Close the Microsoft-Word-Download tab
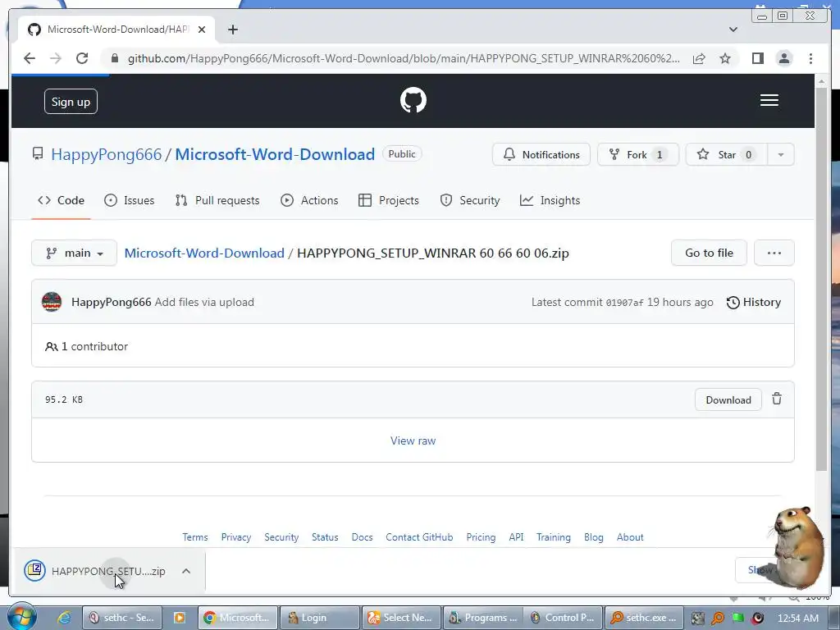The width and height of the screenshot is (840, 630). pyautogui.click(x=202, y=30)
